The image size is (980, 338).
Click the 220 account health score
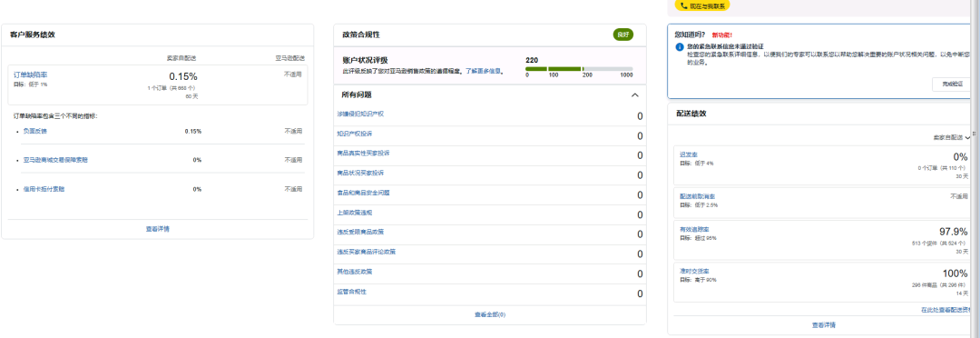point(532,60)
